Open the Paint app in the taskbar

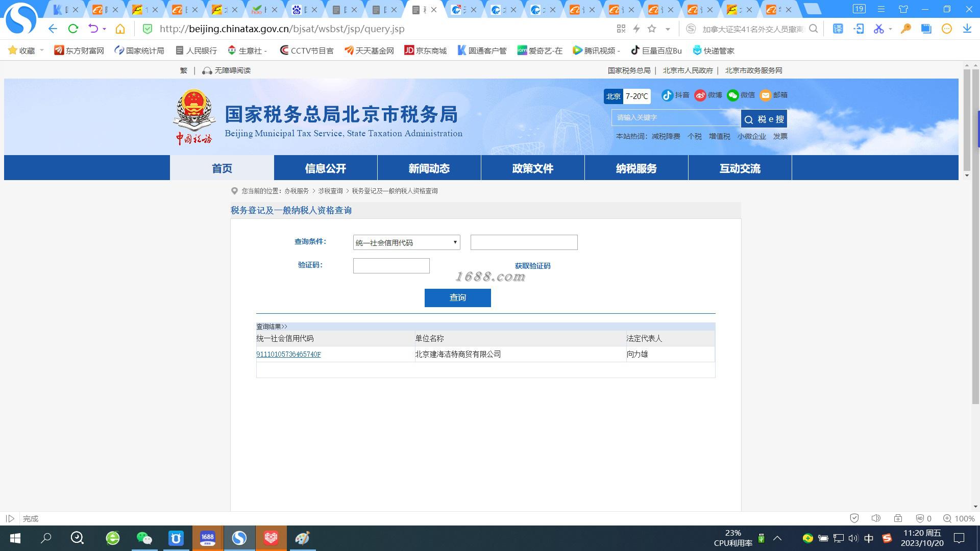[303, 538]
